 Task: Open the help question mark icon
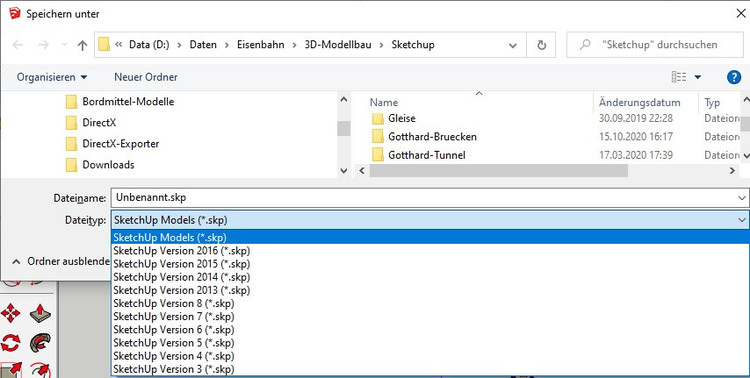(x=734, y=77)
